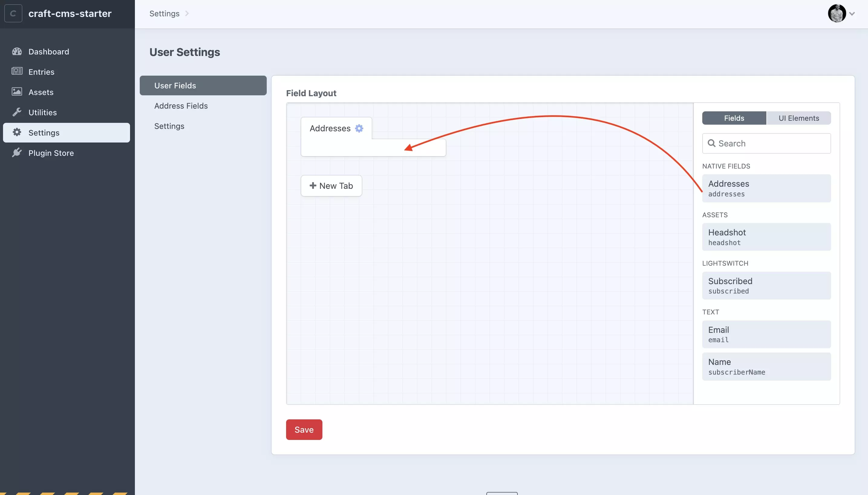Image resolution: width=868 pixels, height=495 pixels.
Task: Select the User Fields section
Action: [203, 85]
